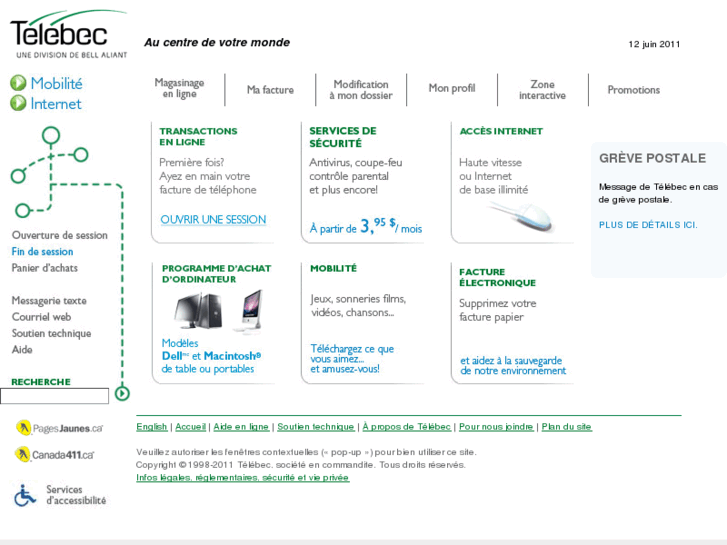Screen dimensions: 727x545
Task: Click Soutien technique footer link
Action: (x=316, y=427)
